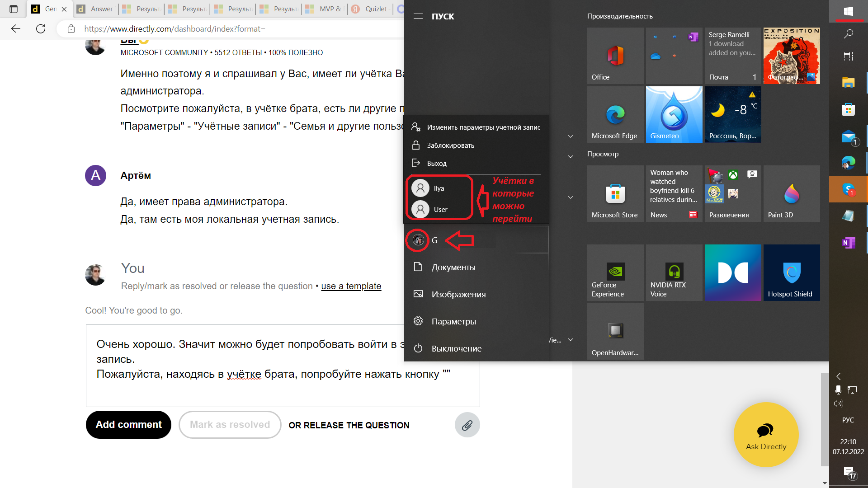Screen dimensions: 868x488
Task: Open File Explorer from taskbar
Action: pos(849,82)
